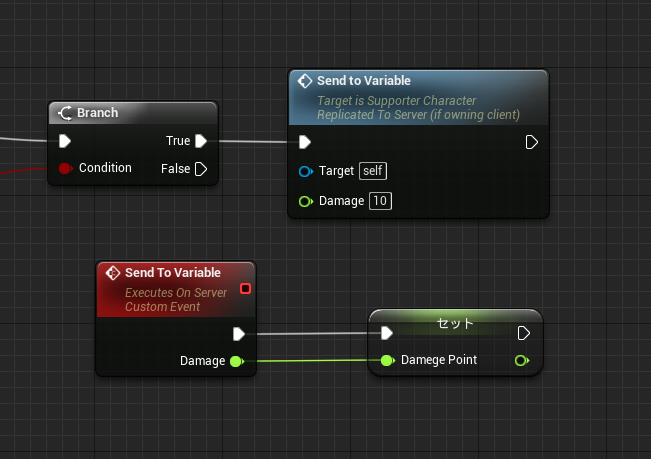Select the セット set node header
Viewport: 651px width, 459px height.
pyautogui.click(x=455, y=323)
